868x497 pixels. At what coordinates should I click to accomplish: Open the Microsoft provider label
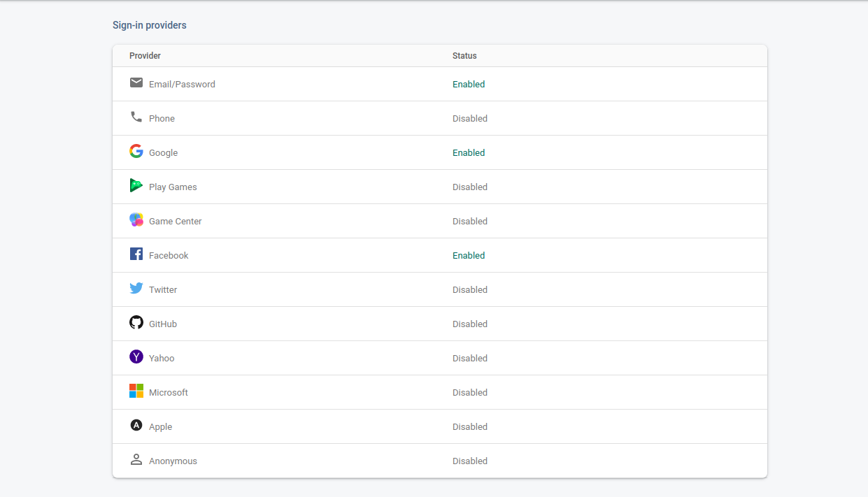coord(169,392)
